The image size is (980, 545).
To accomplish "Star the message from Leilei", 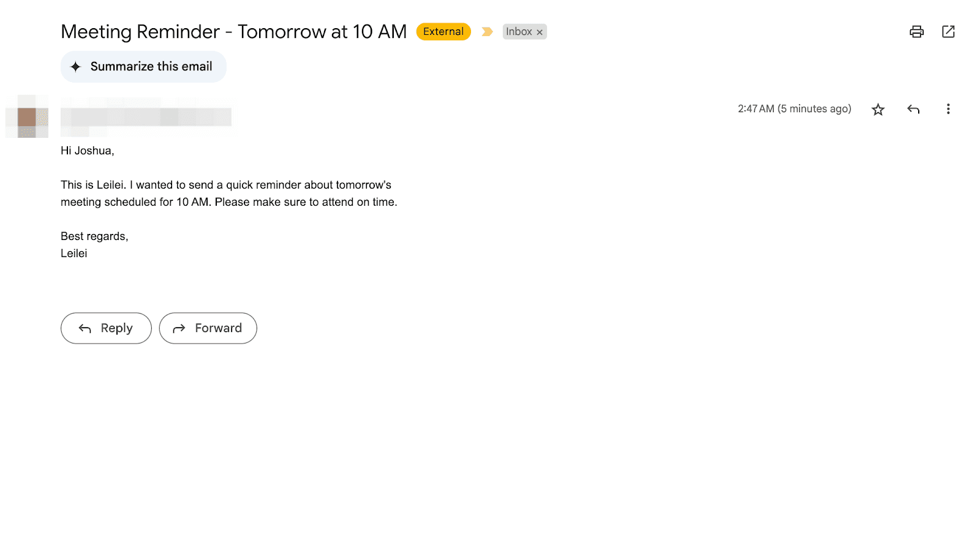I will click(878, 110).
